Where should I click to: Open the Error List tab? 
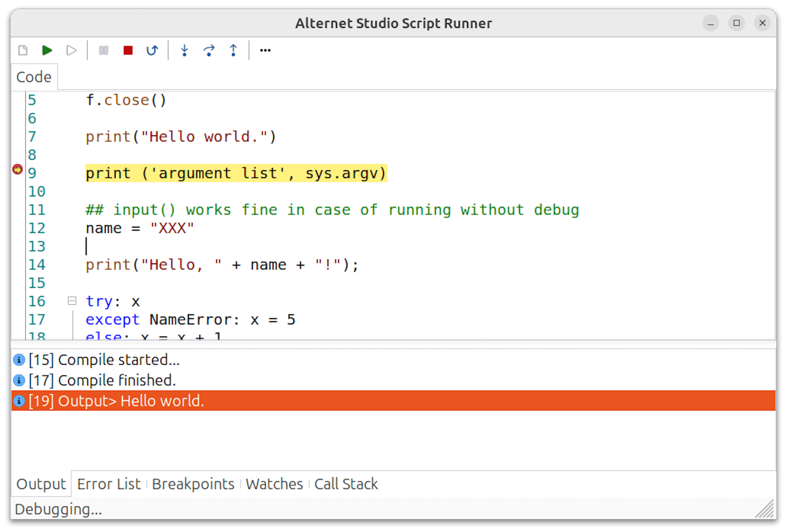(x=109, y=484)
